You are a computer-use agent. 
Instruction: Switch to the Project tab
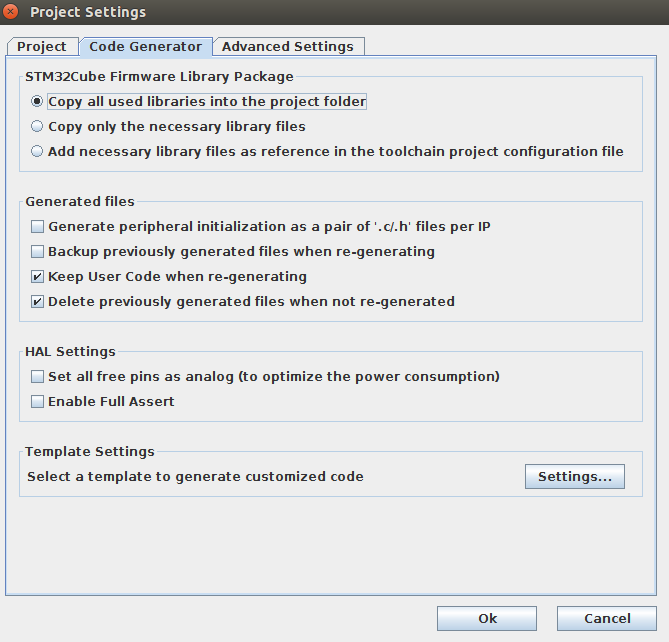42,47
